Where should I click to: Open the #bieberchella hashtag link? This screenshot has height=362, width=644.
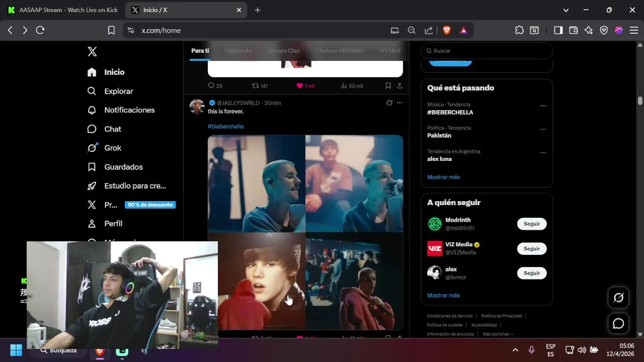tap(225, 126)
